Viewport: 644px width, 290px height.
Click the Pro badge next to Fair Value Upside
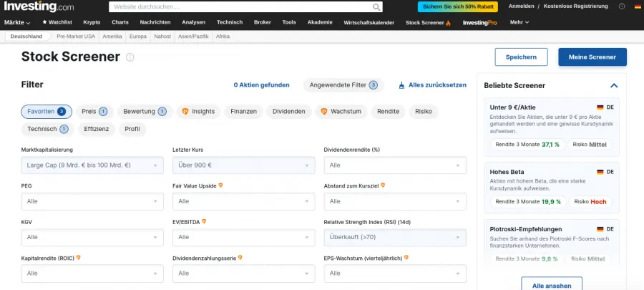220,185
